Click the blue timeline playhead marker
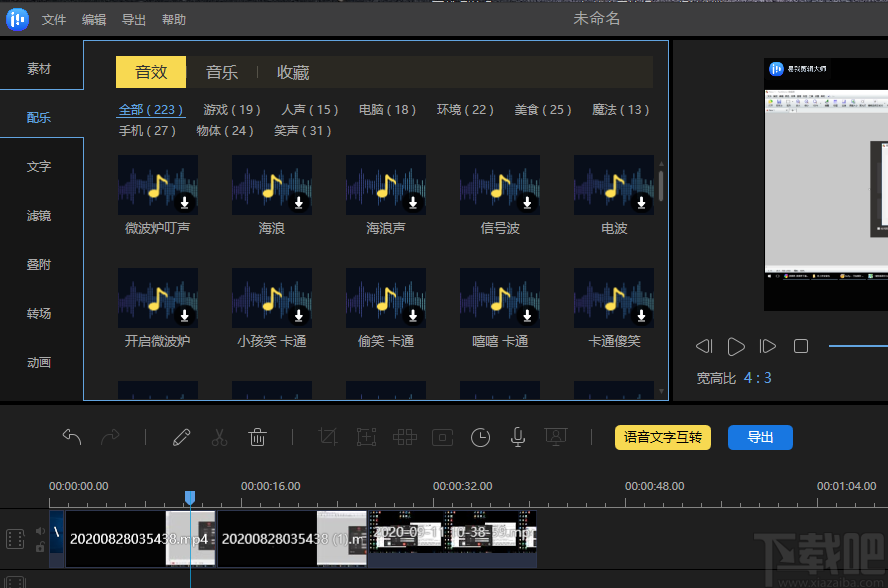This screenshot has height=588, width=888. 190,497
